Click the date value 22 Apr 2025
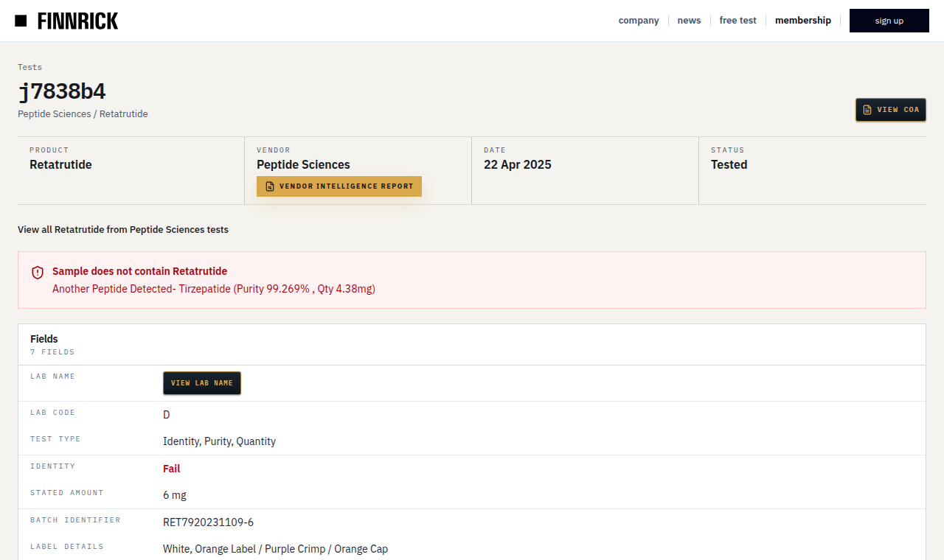The width and height of the screenshot is (944, 560). (518, 165)
